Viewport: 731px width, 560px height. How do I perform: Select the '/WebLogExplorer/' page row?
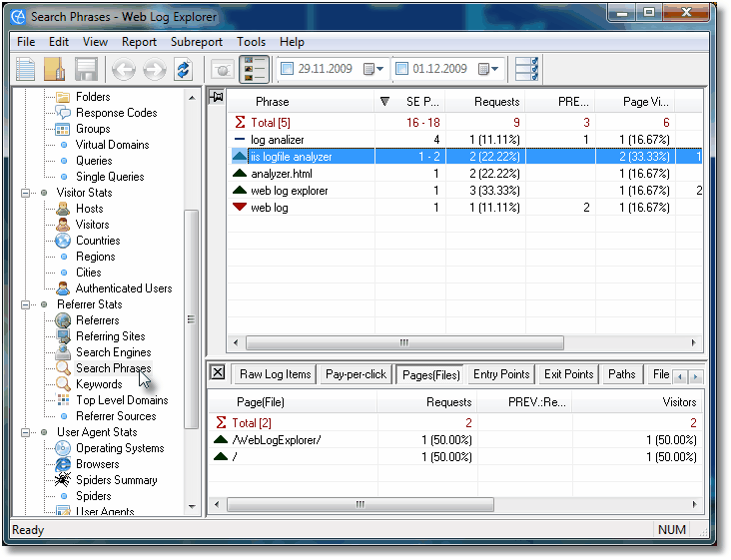pos(455,440)
